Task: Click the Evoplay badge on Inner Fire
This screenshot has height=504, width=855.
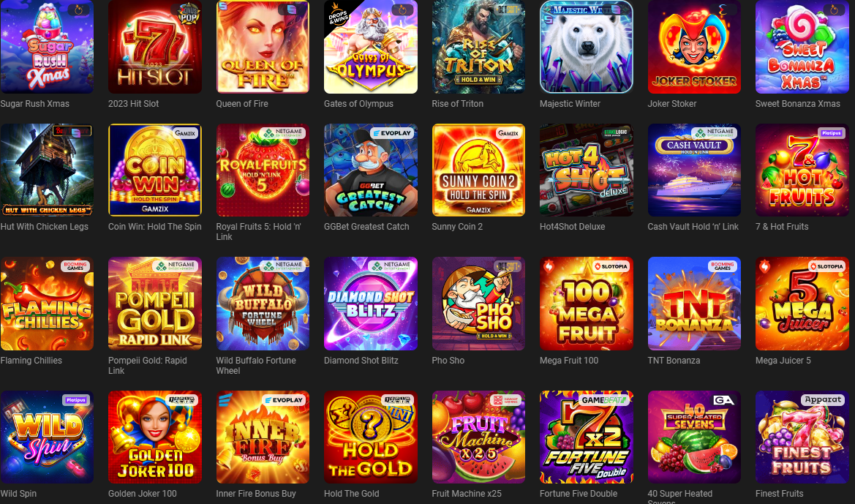Action: pyautogui.click(x=284, y=400)
